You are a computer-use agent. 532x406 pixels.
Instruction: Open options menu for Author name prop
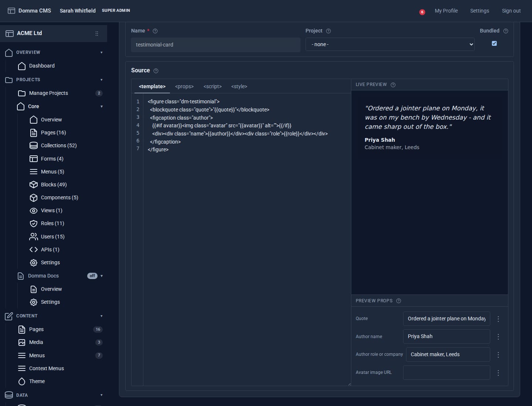coord(498,337)
